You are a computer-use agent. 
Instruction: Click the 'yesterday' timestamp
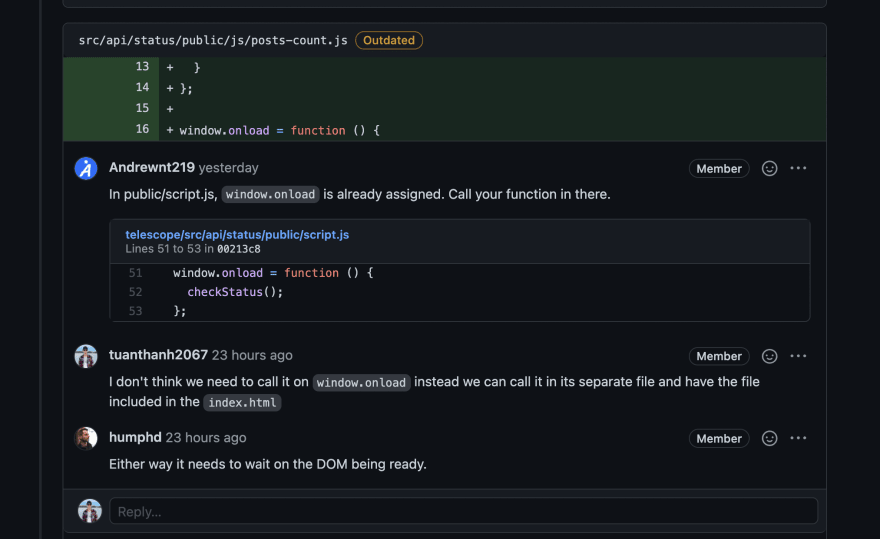[x=228, y=168]
